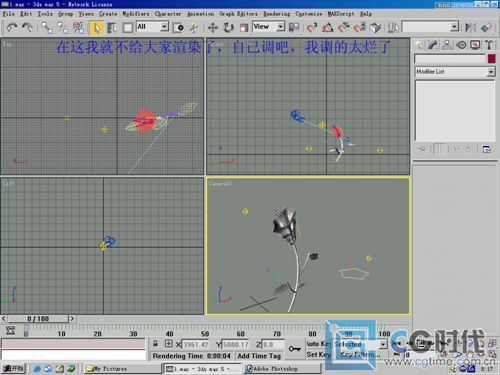Switch to the Hierarchy panel tab
The width and height of the screenshot is (500, 375).
point(447,45)
